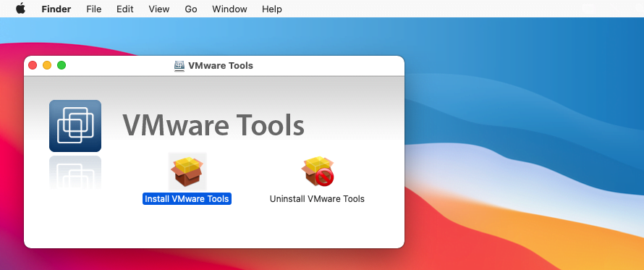Click the VMware Tools window title text

pyautogui.click(x=221, y=66)
